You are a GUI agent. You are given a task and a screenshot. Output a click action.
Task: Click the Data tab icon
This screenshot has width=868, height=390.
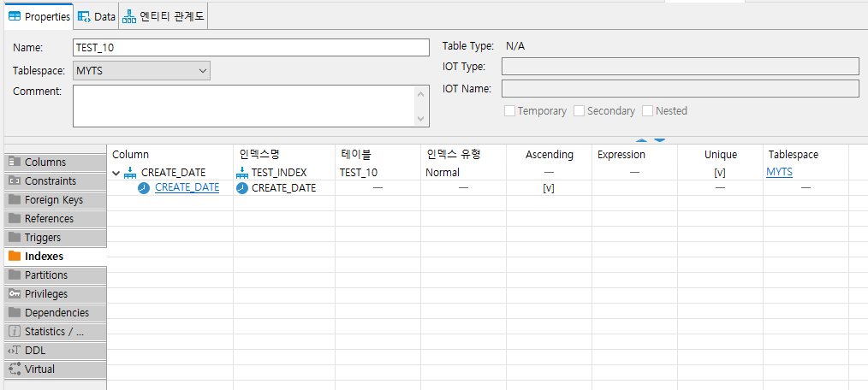[84, 16]
